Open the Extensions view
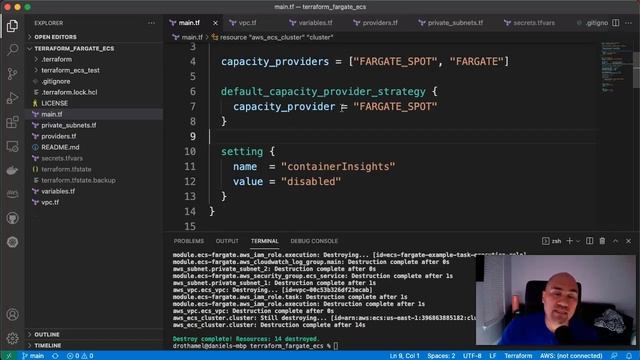The width and height of the screenshot is (640, 360). 12,122
